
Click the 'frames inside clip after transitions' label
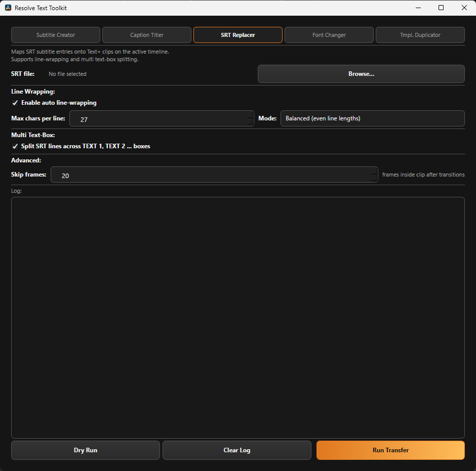coord(423,175)
